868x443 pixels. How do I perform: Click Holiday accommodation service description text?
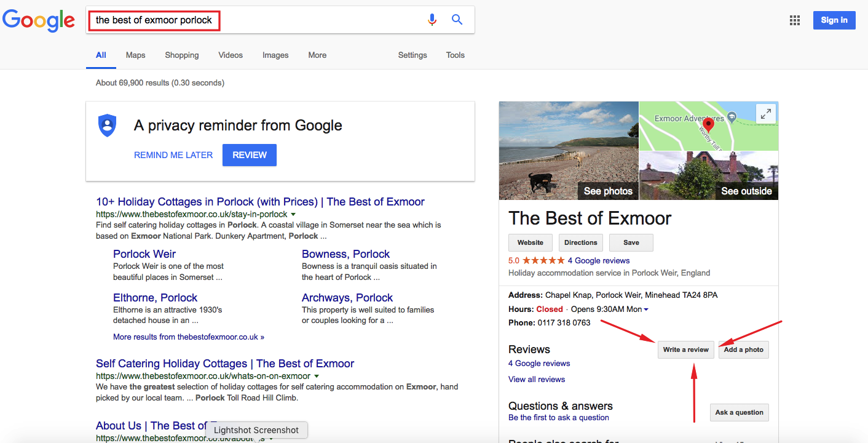pyautogui.click(x=609, y=273)
